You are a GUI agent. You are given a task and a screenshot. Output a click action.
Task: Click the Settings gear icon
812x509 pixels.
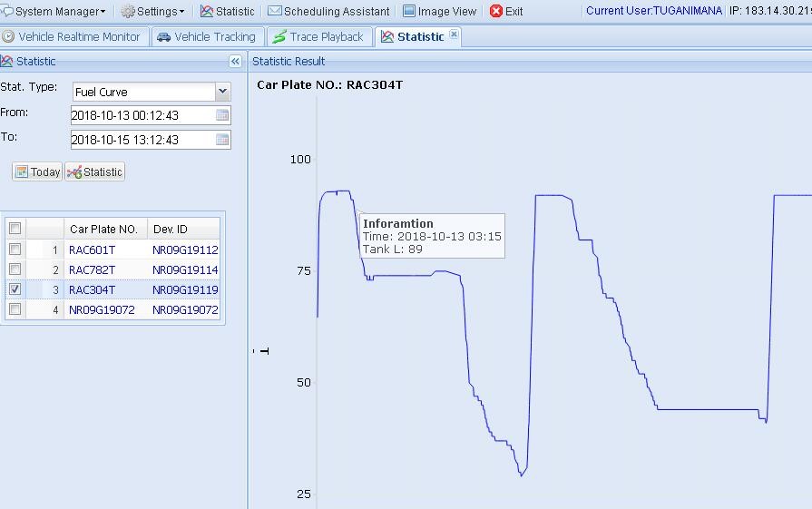coord(127,11)
